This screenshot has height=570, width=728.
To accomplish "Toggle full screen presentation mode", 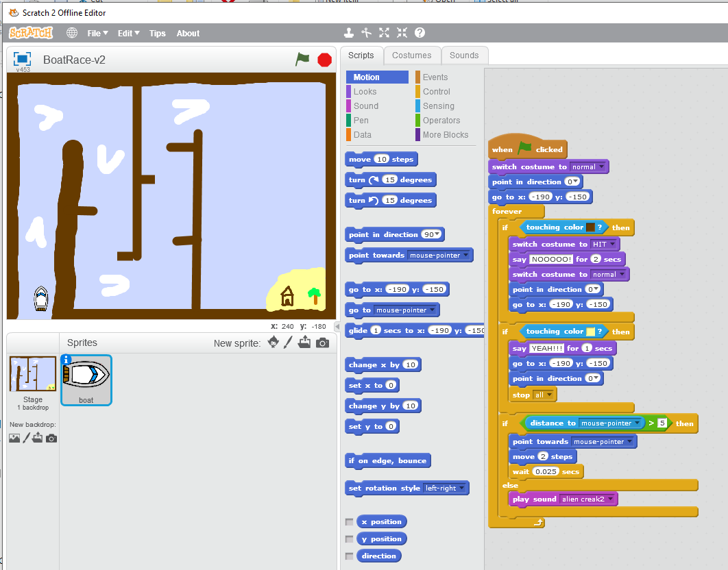I will point(22,60).
